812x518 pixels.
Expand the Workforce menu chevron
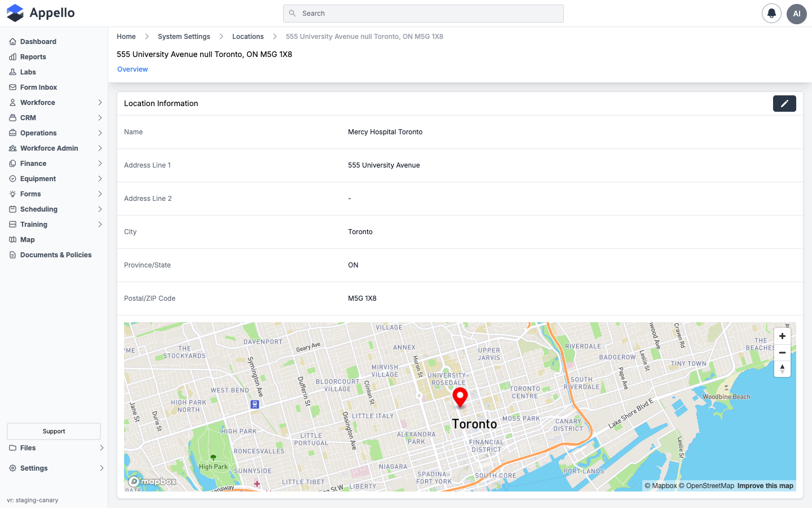click(x=100, y=103)
